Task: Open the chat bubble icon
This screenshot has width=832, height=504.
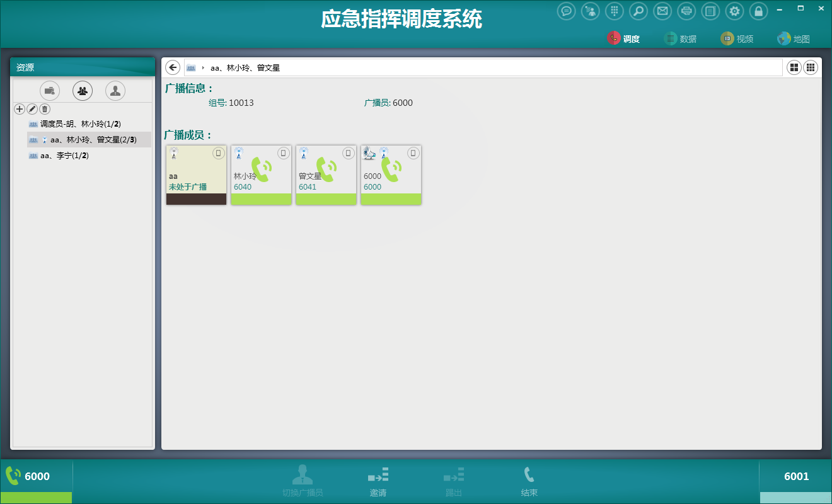Action: tap(566, 11)
